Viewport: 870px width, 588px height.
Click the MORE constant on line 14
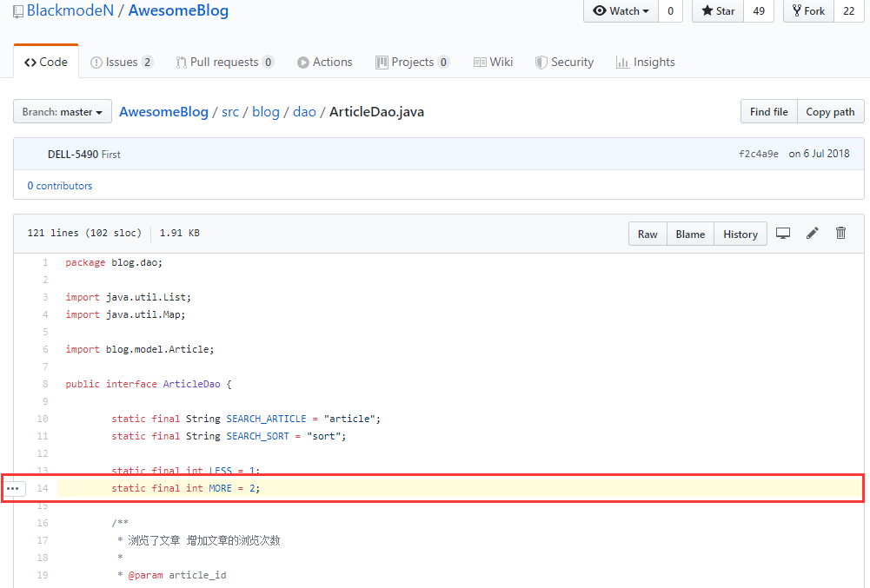[x=220, y=488]
